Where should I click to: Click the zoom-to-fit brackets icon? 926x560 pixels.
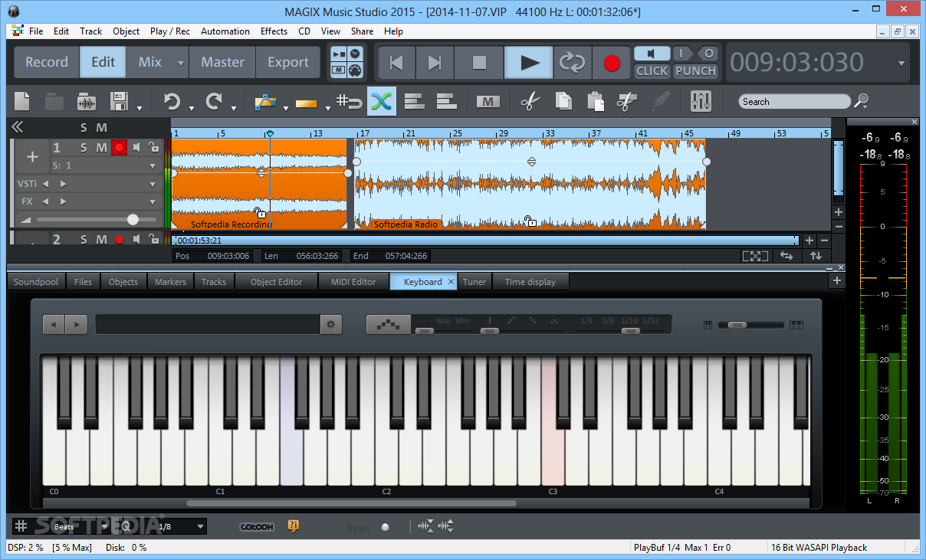coord(755,256)
